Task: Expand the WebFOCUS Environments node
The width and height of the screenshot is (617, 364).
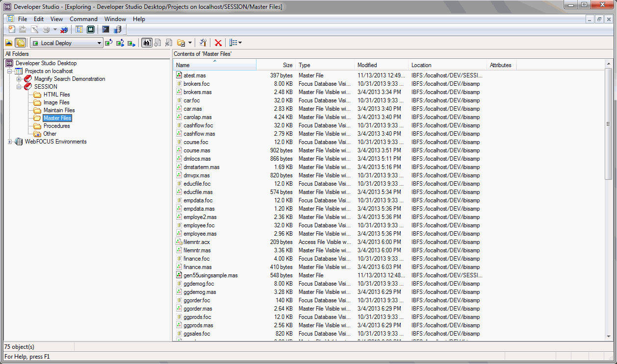Action: coord(10,142)
